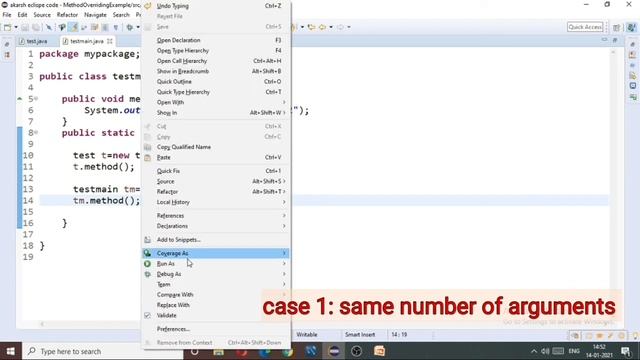Open the Edit menu
Screen dimensions: 640x360
coord(22,15)
